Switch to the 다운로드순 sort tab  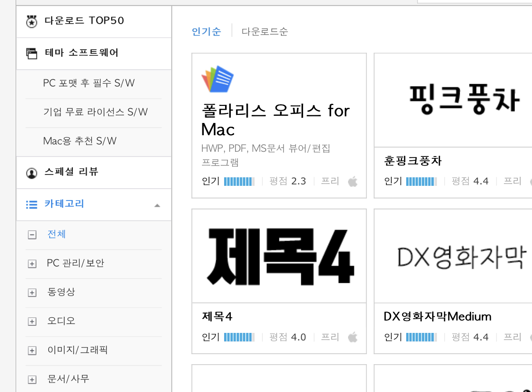(x=265, y=32)
